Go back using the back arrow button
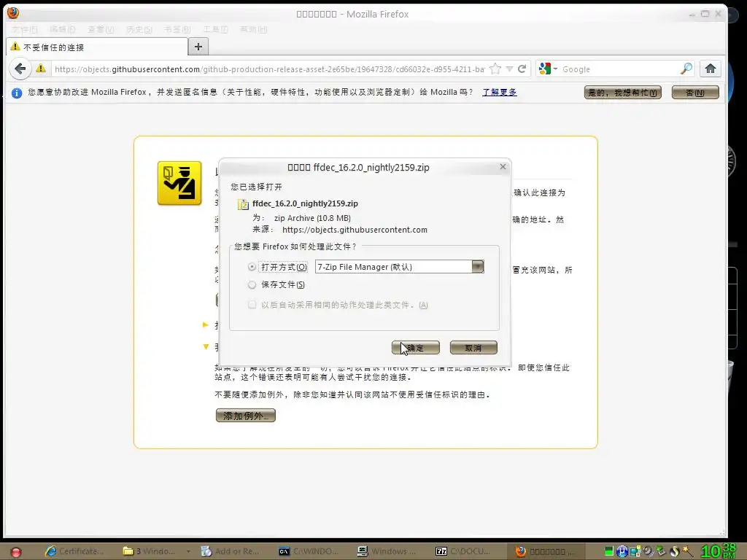The height and width of the screenshot is (560, 747). pos(20,69)
